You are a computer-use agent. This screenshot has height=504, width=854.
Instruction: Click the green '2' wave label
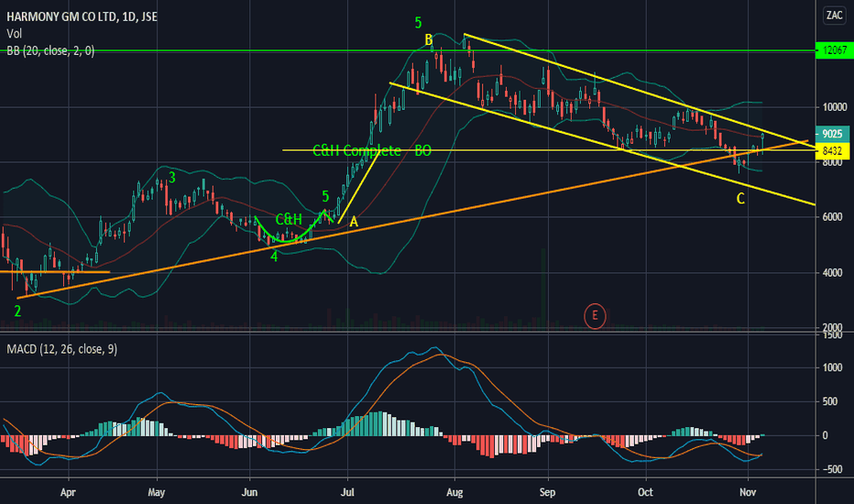click(x=17, y=312)
